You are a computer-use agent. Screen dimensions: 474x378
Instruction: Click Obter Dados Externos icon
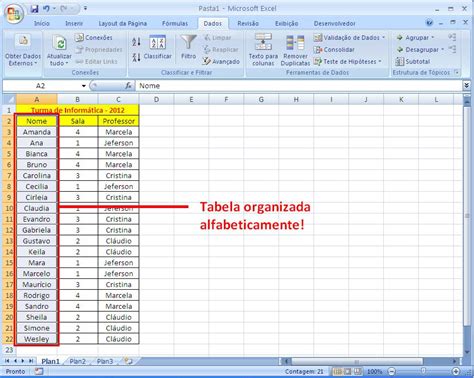coord(23,41)
